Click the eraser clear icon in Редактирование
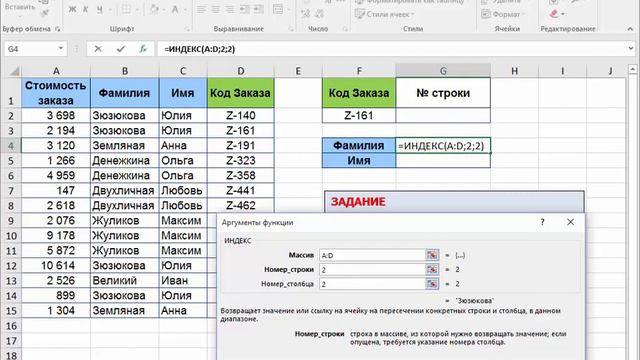Image resolution: width=640 pixels, height=360 pixels. coord(553,14)
